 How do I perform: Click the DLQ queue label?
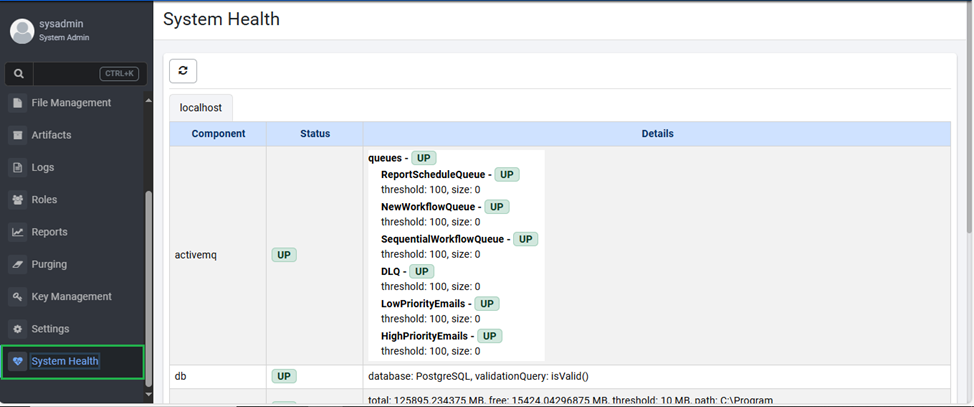[391, 272]
